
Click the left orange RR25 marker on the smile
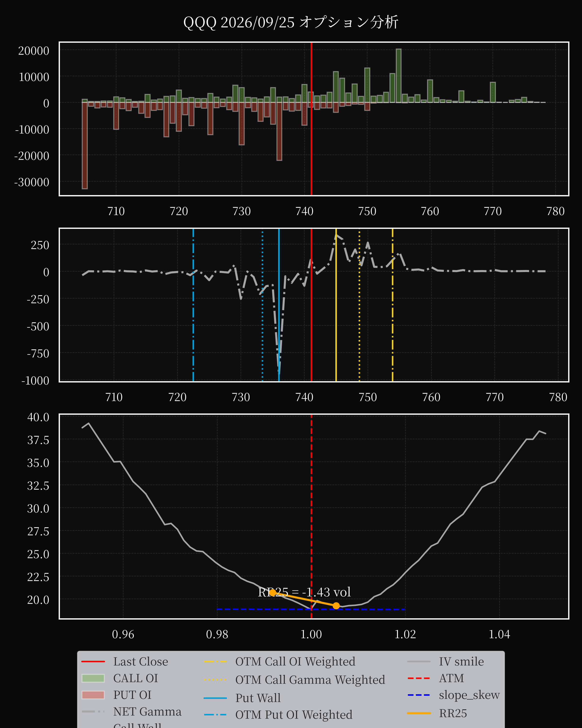(273, 593)
